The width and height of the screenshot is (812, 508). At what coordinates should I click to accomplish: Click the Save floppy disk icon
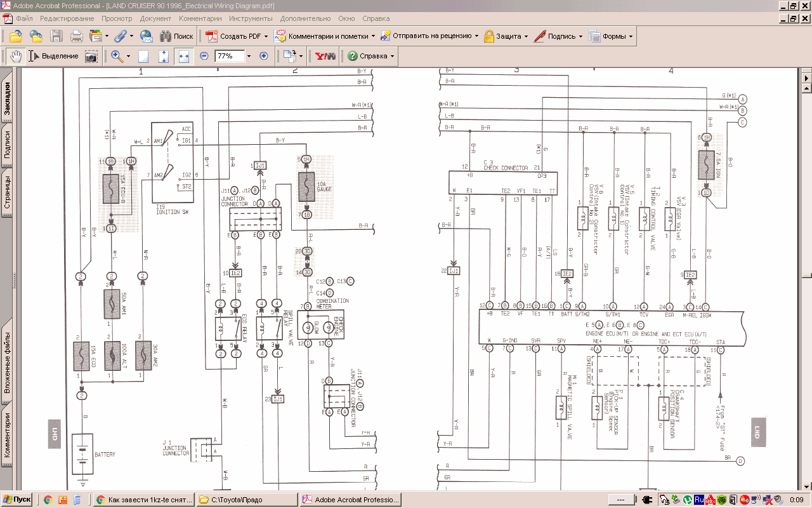tap(56, 36)
